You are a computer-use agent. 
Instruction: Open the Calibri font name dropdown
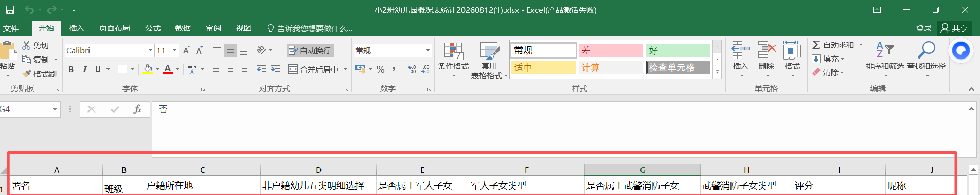point(150,50)
